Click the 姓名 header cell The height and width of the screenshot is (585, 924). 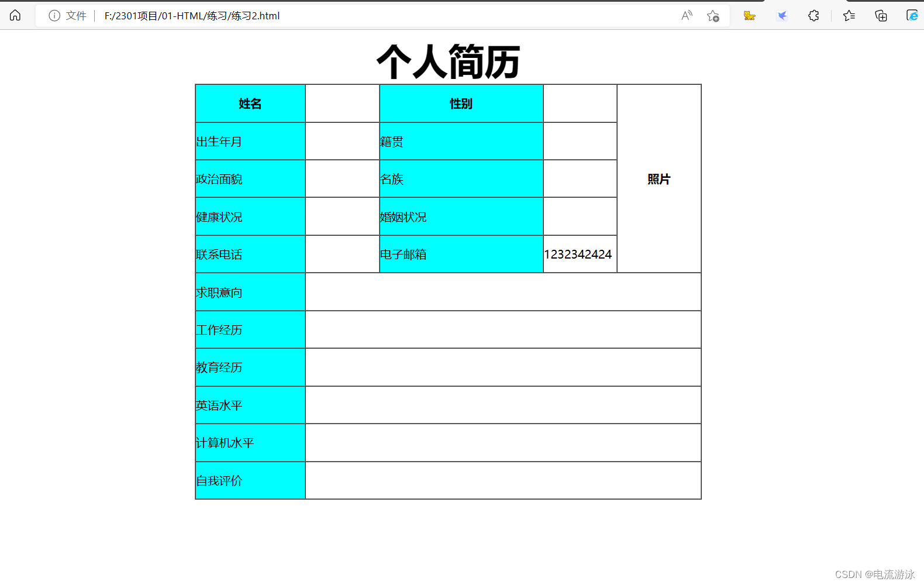coord(250,104)
